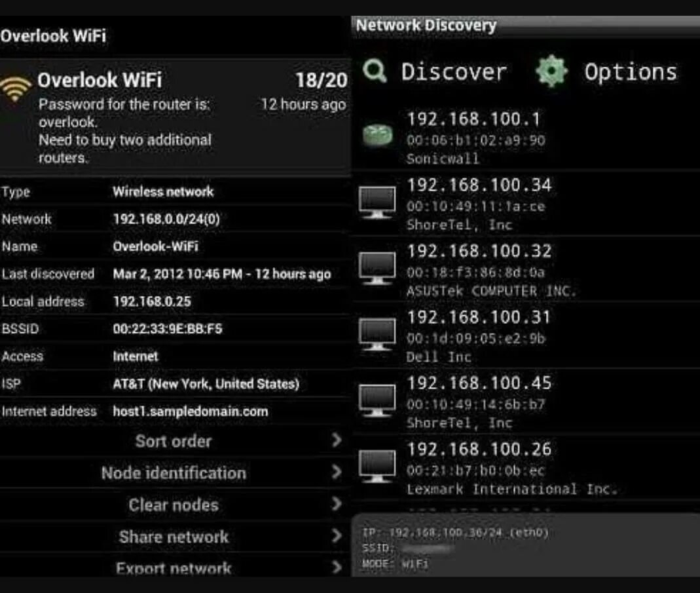Image resolution: width=700 pixels, height=593 pixels.
Task: Expand the Export network chevron
Action: [x=337, y=567]
